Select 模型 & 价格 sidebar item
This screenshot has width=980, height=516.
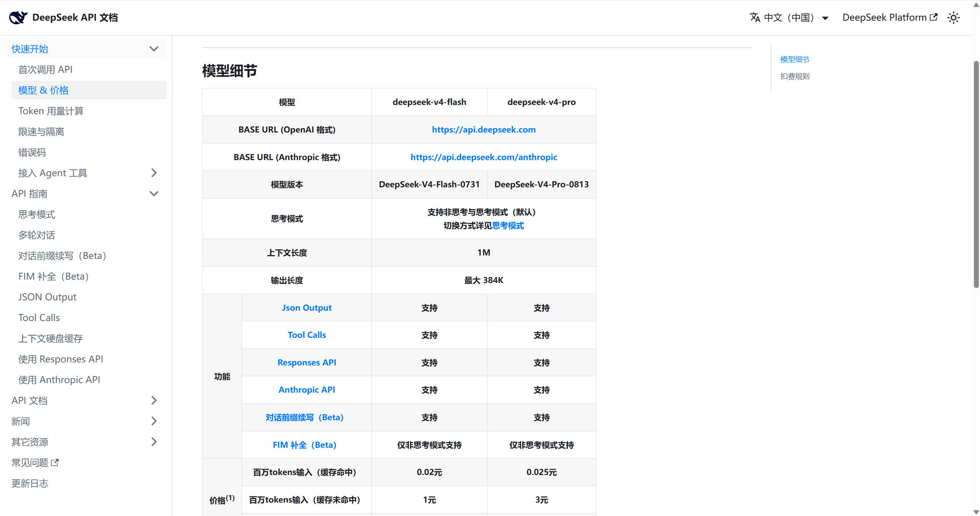click(x=89, y=90)
